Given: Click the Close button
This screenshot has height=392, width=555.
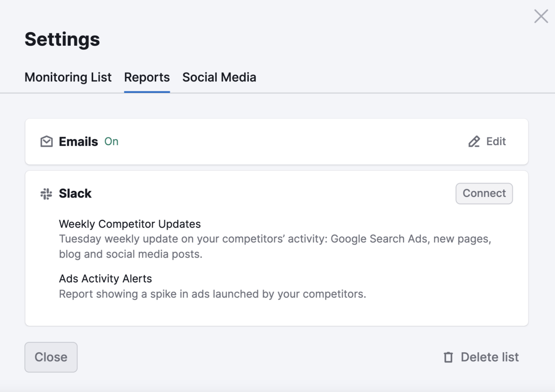Looking at the screenshot, I should coord(51,357).
